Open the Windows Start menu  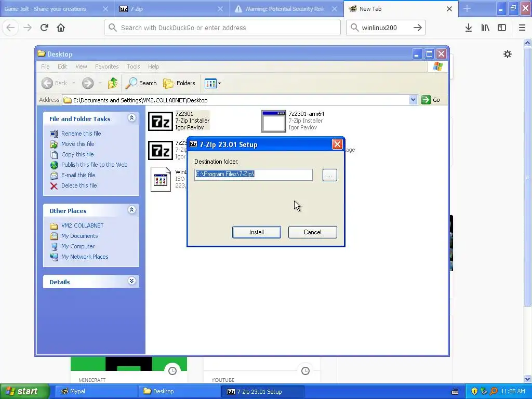pos(24,391)
